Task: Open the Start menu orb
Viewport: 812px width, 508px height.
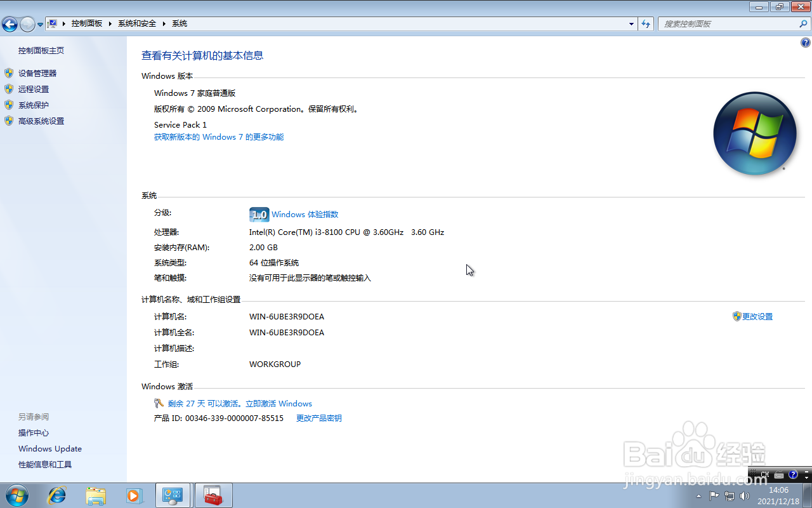Action: coord(16,495)
